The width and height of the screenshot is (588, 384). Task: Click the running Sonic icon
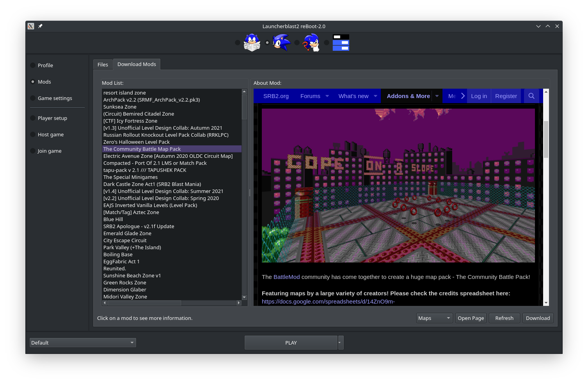[x=281, y=43]
